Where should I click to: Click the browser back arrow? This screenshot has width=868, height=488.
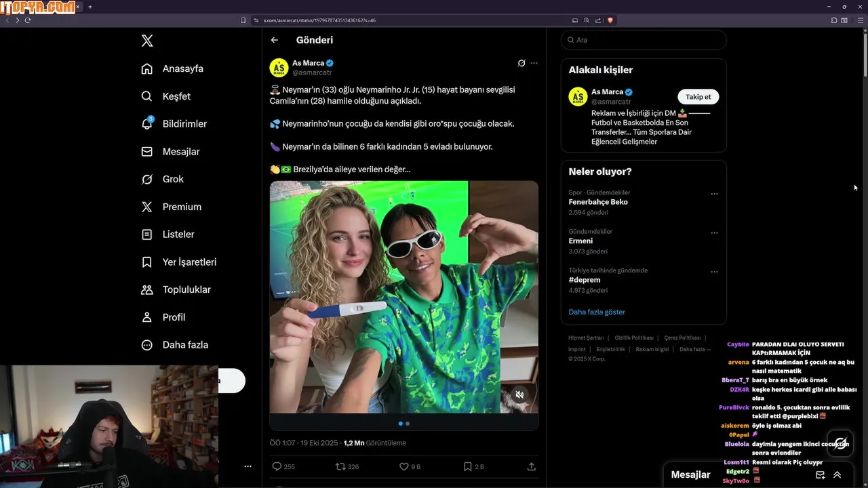tap(7, 20)
